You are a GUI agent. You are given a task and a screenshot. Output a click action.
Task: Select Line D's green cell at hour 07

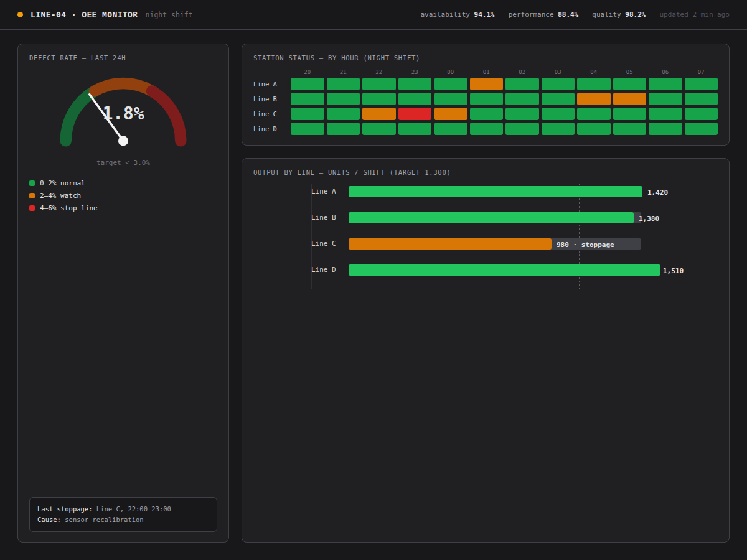[x=701, y=129]
